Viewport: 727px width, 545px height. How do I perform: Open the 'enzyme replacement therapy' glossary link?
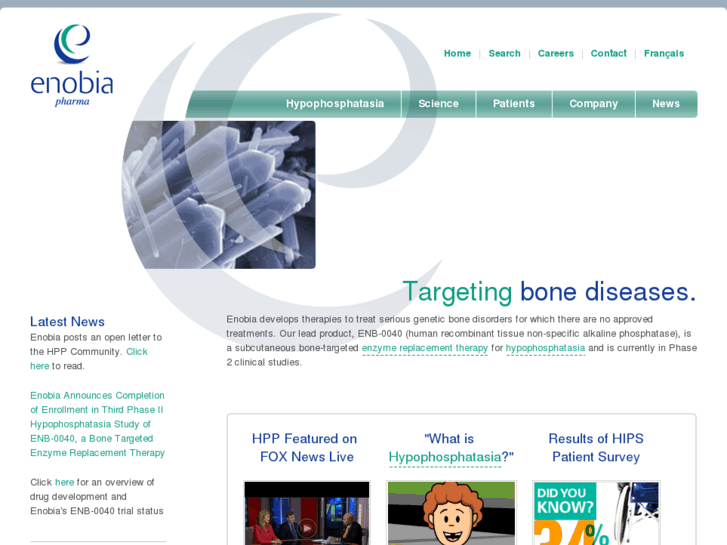pos(425,348)
